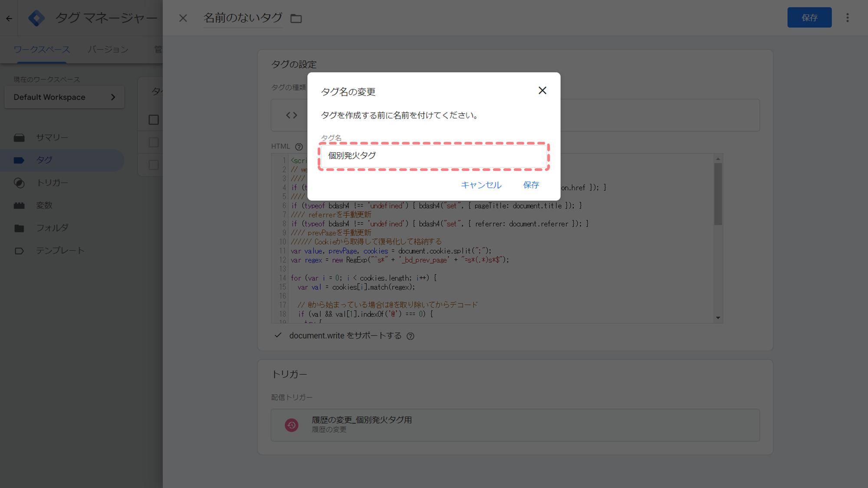
Task: Click the custom HTML code brackets icon
Action: point(292,115)
